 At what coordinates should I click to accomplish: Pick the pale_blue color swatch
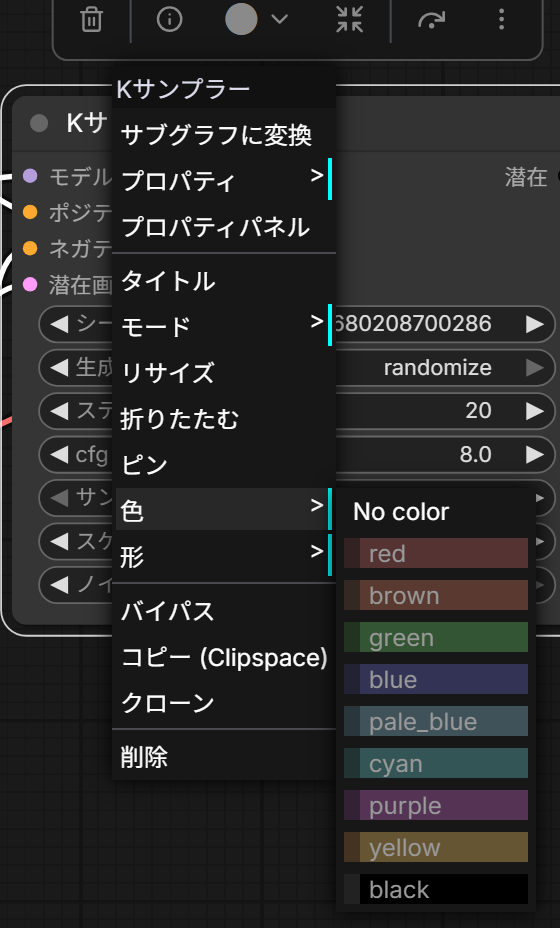click(x=436, y=721)
